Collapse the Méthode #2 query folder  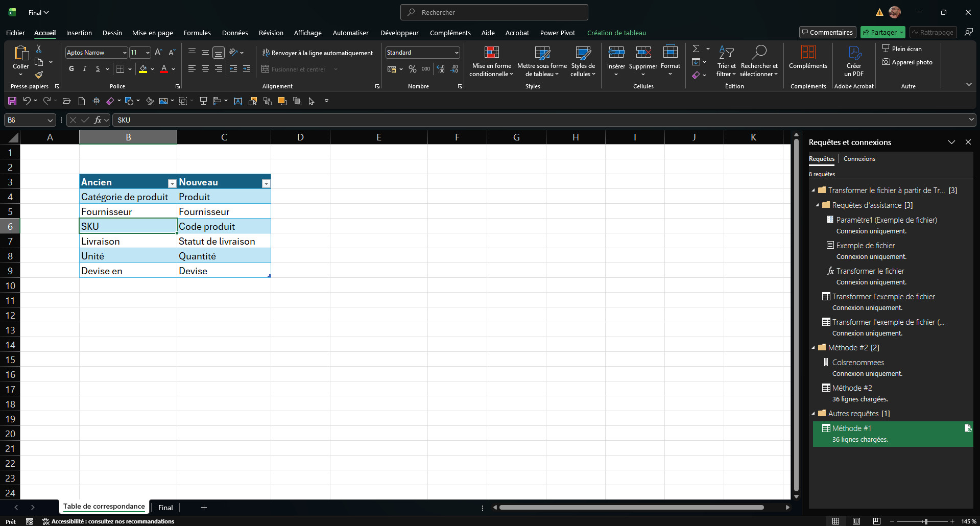[x=814, y=348]
